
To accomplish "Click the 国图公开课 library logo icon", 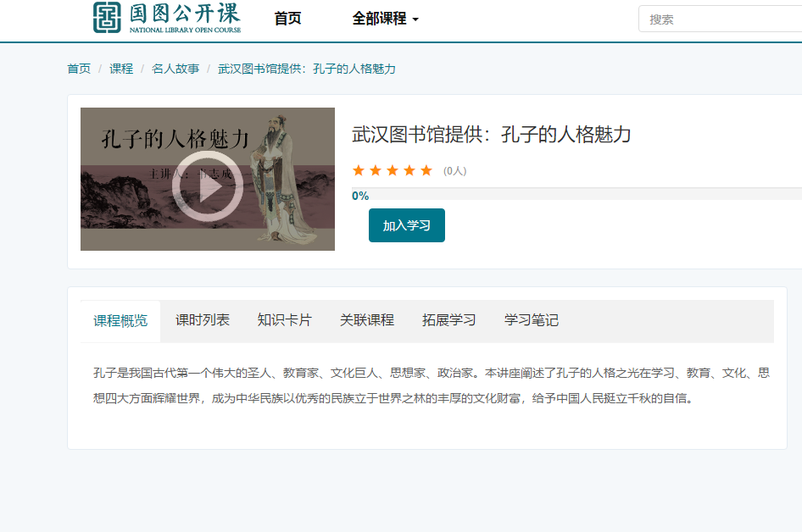I will (x=106, y=19).
